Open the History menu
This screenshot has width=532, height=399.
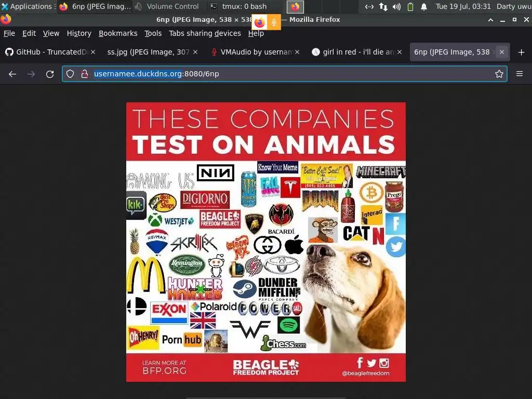(x=79, y=33)
